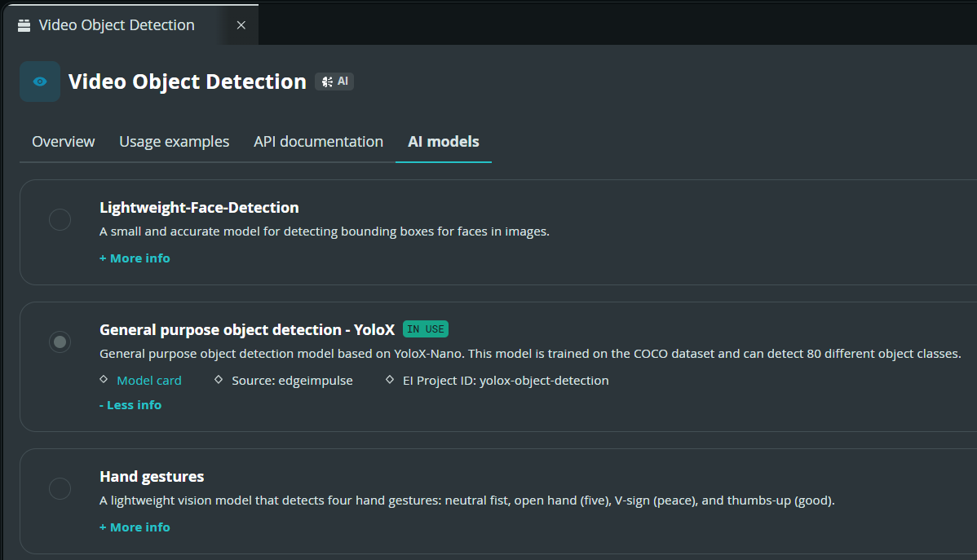Switch to the Overview tab
Image resolution: width=977 pixels, height=560 pixels.
click(64, 141)
